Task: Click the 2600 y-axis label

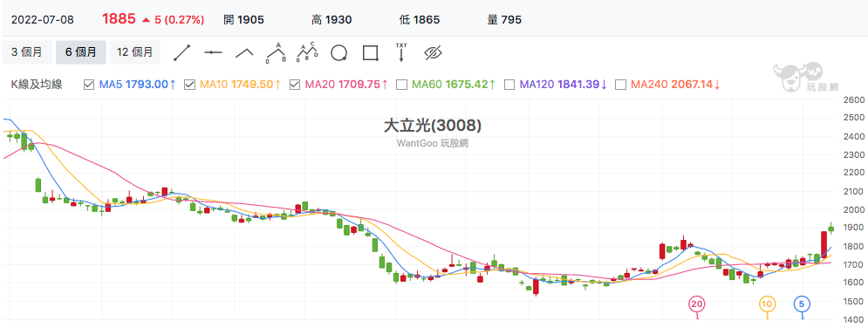Action: tap(853, 100)
